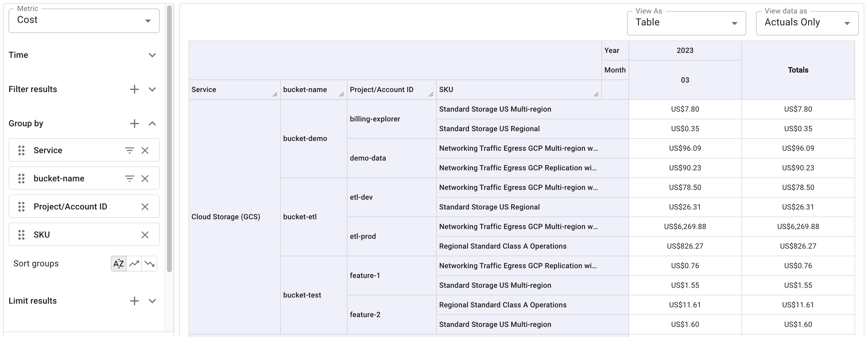
Task: Expand the Limit results section
Action: point(152,301)
